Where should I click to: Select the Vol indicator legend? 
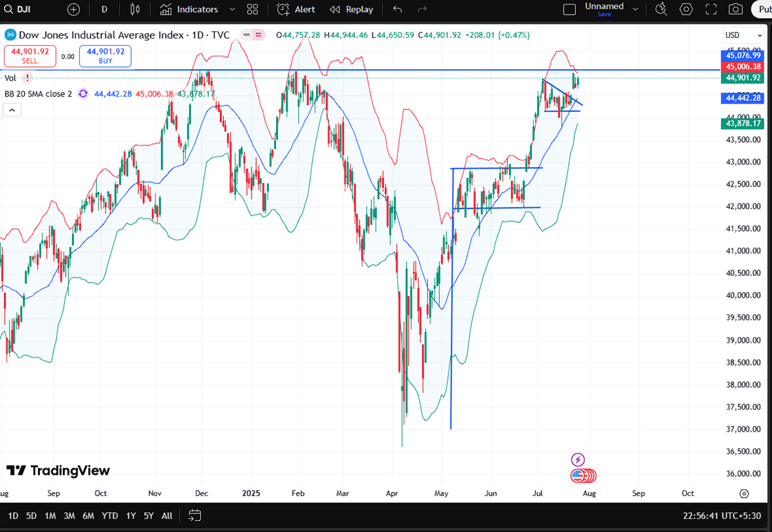pos(10,78)
